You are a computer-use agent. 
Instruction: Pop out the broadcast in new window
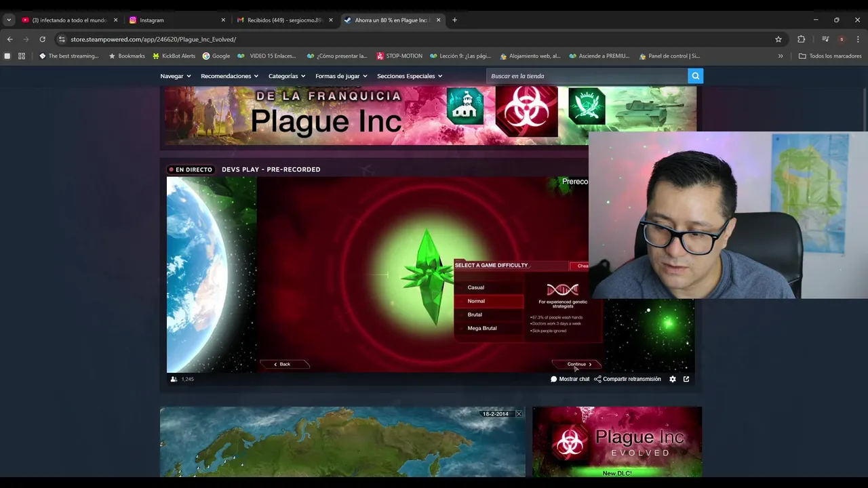pos(686,379)
